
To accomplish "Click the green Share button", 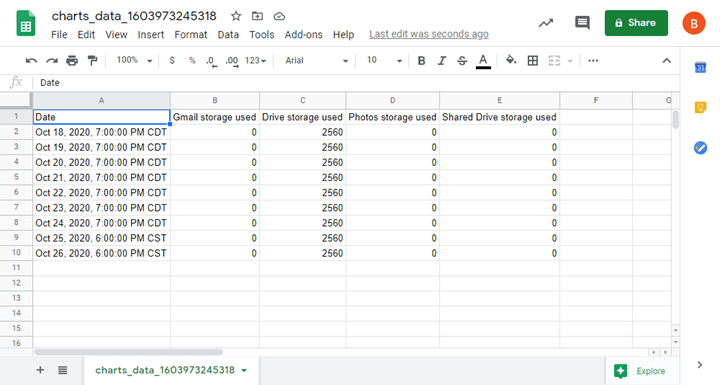I will point(636,23).
